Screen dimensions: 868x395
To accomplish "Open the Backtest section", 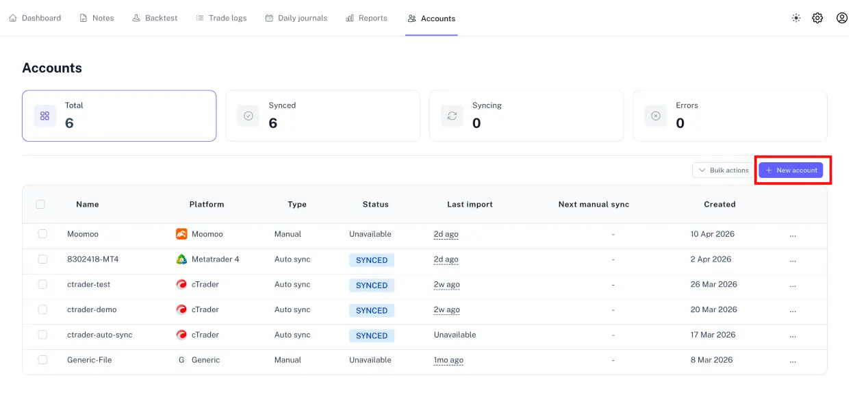I will 155,17.
